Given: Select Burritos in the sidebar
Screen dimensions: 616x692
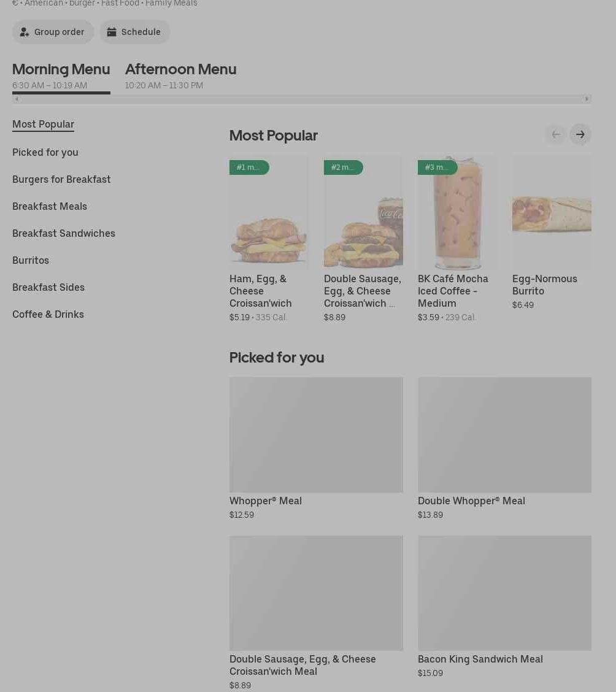Looking at the screenshot, I should coord(31,260).
